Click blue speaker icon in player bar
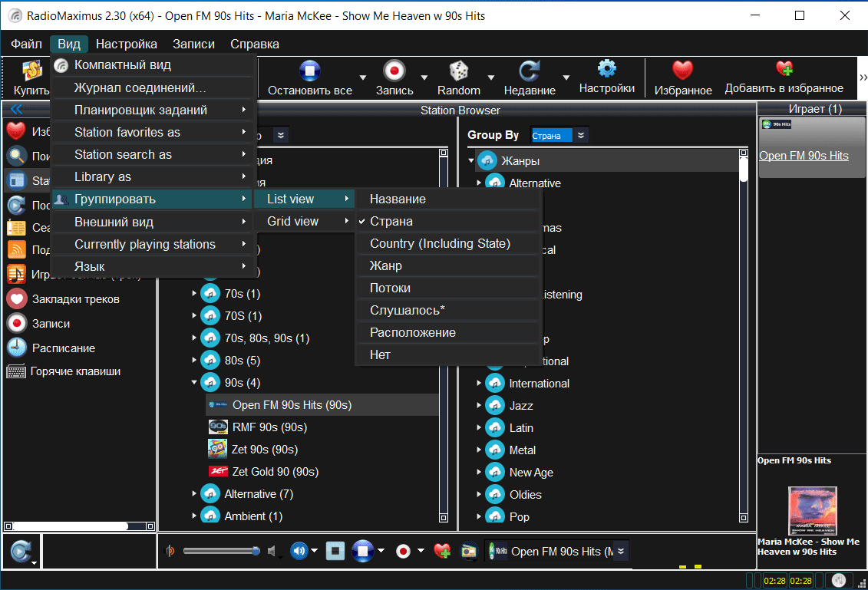 pos(299,551)
